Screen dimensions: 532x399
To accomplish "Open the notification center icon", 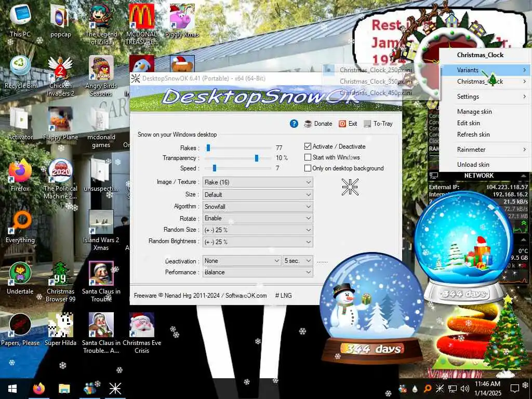I will click(515, 389).
